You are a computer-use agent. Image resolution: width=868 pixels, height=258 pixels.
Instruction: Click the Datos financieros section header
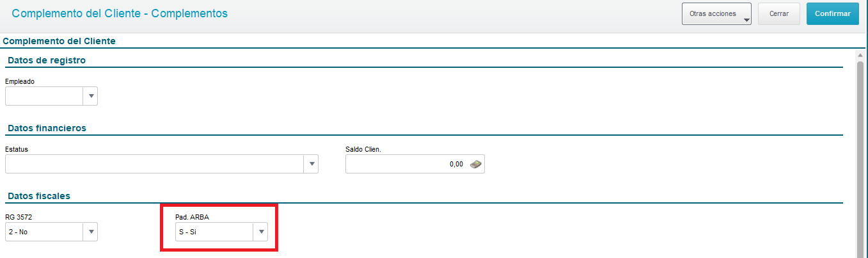[47, 128]
